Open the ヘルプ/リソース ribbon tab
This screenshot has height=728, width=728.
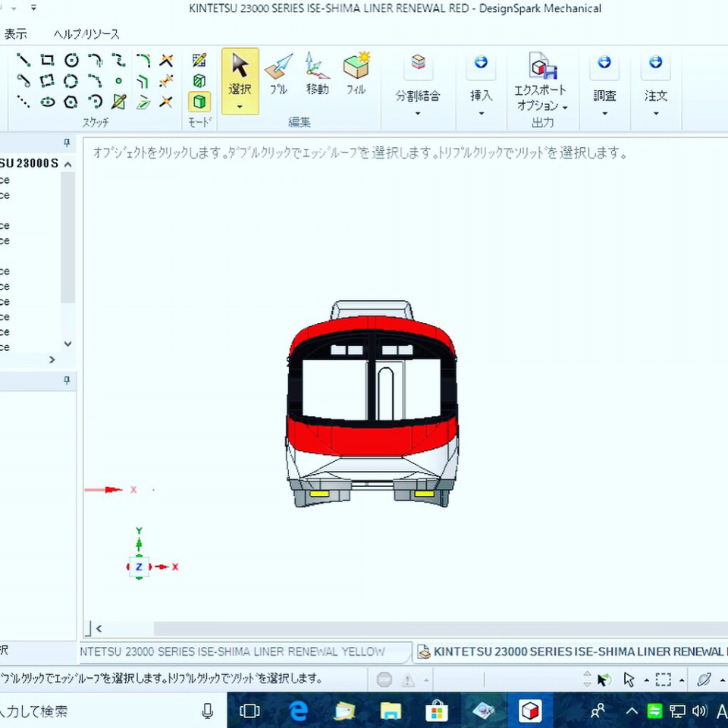tap(86, 34)
